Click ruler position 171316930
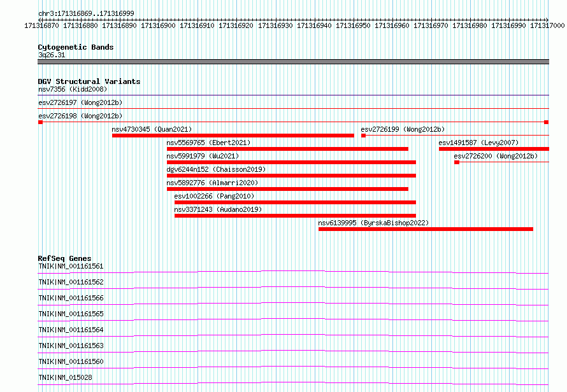The width and height of the screenshot is (567, 392). [x=275, y=25]
